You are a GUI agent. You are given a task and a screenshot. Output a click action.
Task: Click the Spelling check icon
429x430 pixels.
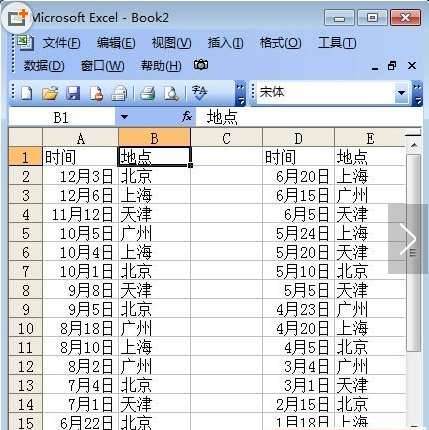(x=199, y=93)
